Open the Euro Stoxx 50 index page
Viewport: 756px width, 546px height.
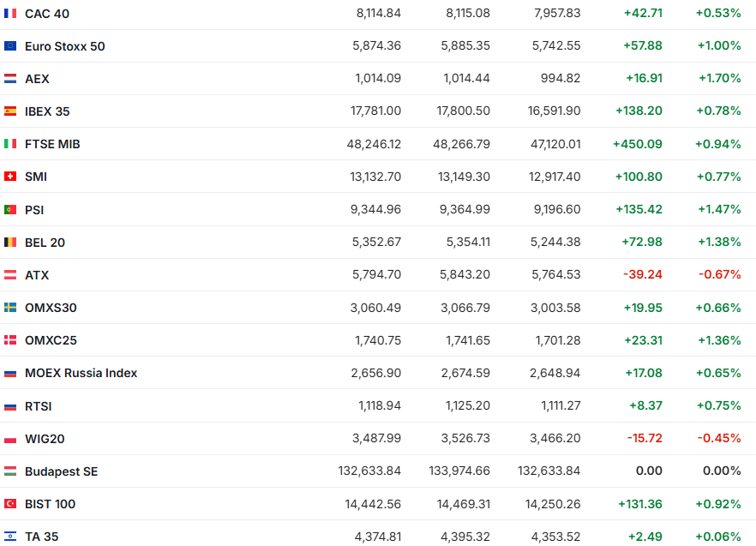coord(65,46)
